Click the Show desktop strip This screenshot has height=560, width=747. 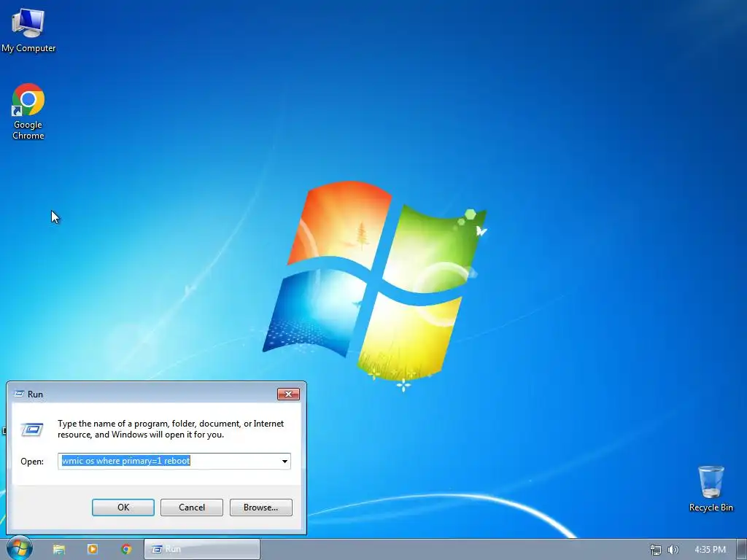(741, 549)
